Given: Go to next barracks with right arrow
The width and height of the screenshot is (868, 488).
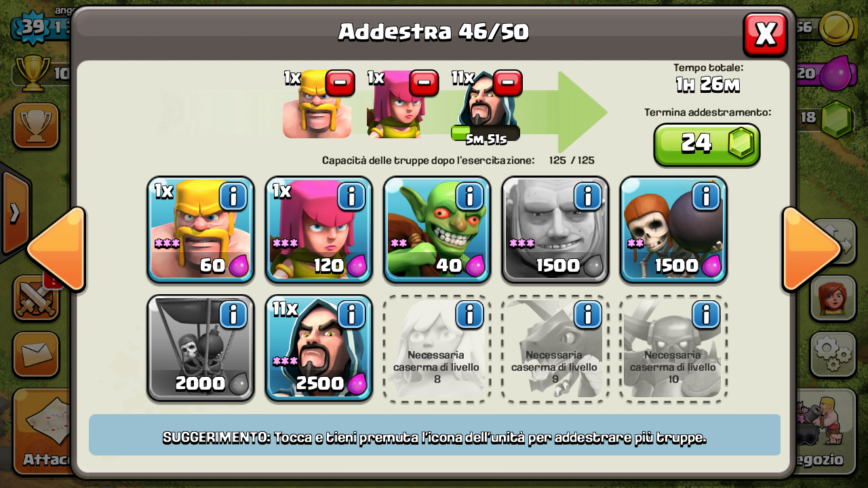Looking at the screenshot, I should 811,249.
